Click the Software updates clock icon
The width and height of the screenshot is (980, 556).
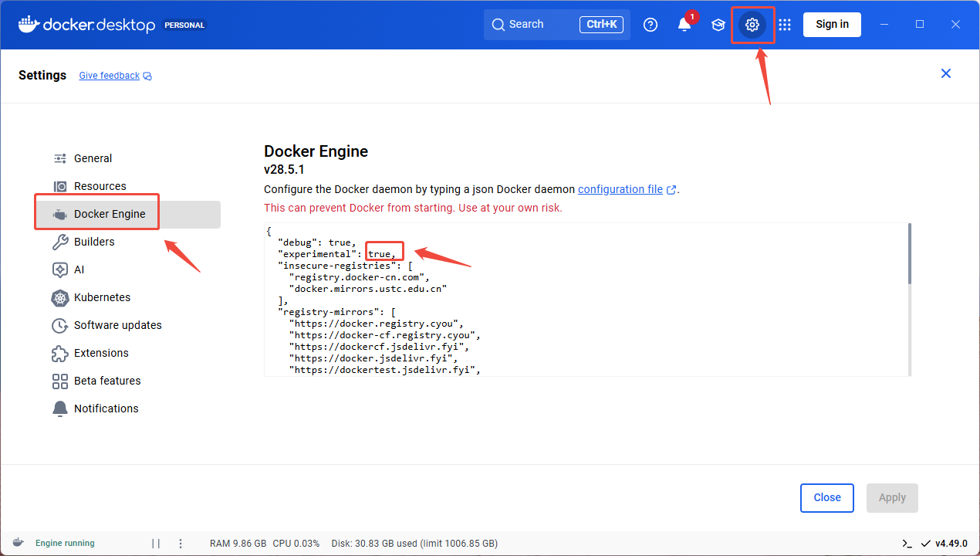click(x=60, y=325)
